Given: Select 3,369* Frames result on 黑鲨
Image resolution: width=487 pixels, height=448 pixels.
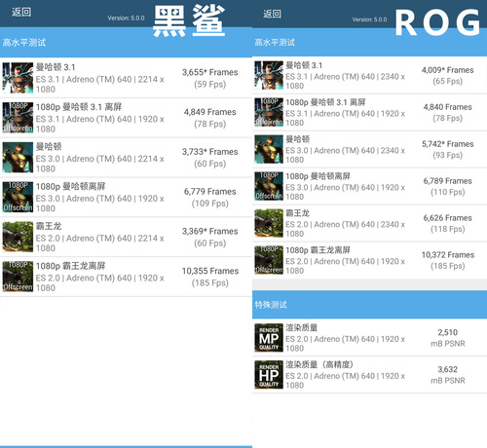Looking at the screenshot, I should [x=210, y=237].
